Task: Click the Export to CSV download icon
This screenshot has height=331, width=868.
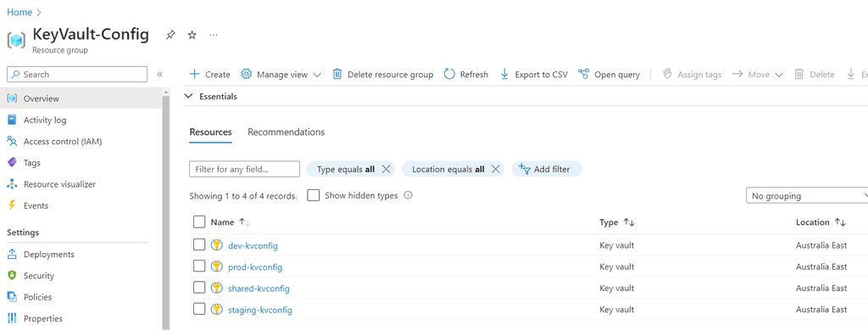Action: [x=504, y=75]
